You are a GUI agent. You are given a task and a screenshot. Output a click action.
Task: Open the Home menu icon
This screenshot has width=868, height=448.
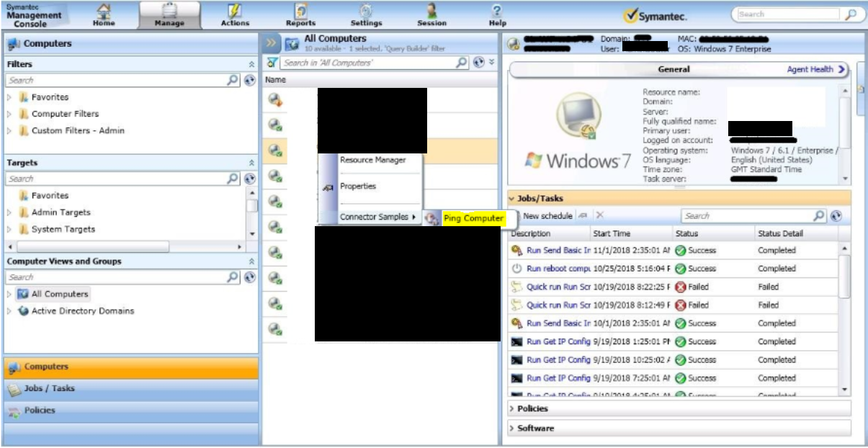tap(103, 11)
